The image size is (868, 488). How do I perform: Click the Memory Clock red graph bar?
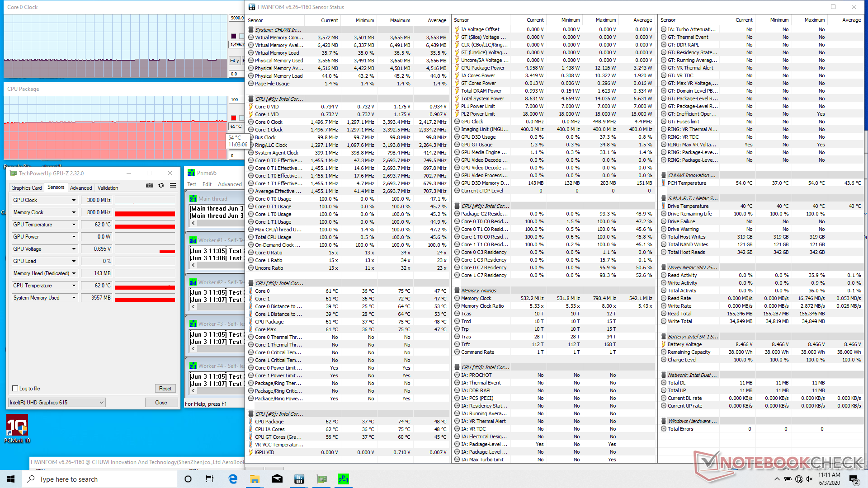[x=145, y=214]
